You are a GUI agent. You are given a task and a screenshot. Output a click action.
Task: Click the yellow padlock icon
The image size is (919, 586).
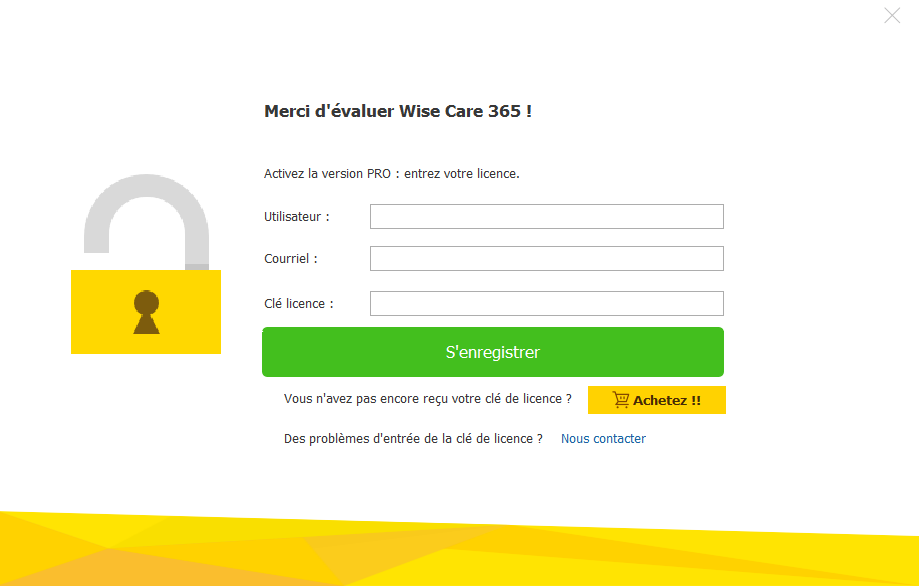[x=146, y=264]
